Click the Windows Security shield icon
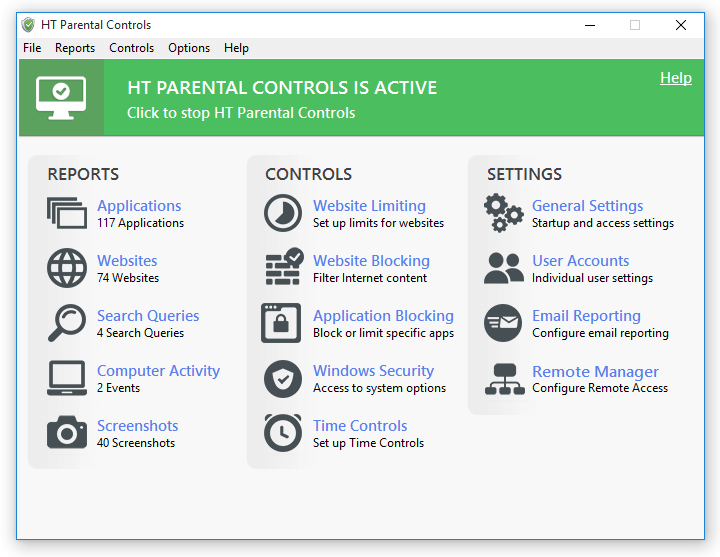 pos(283,379)
